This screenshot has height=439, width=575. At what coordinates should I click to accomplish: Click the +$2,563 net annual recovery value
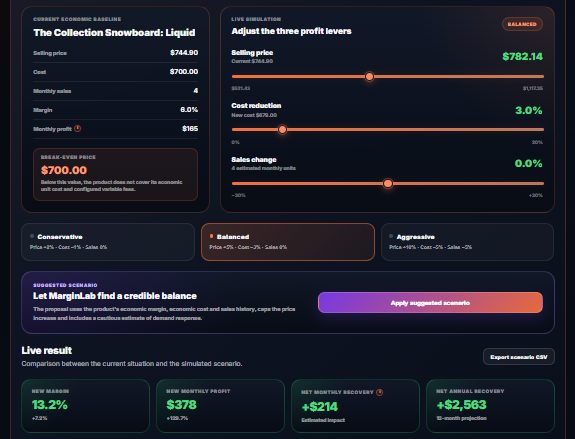coord(461,405)
